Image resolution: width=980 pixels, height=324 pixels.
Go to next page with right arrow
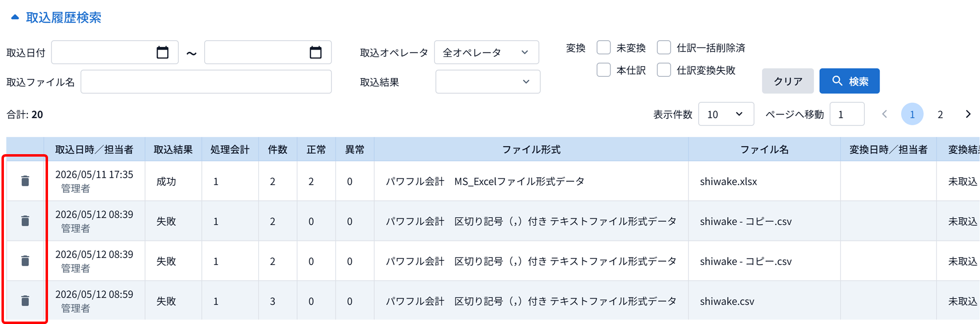pyautogui.click(x=968, y=114)
